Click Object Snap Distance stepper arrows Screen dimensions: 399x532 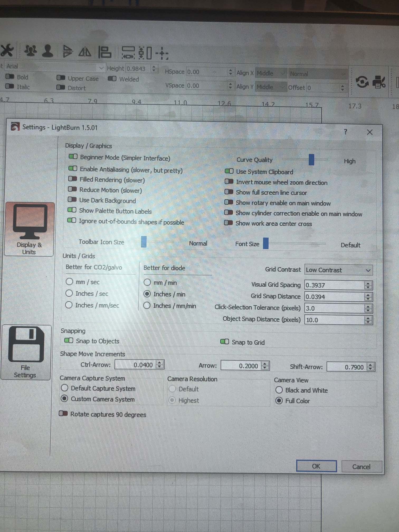click(368, 320)
